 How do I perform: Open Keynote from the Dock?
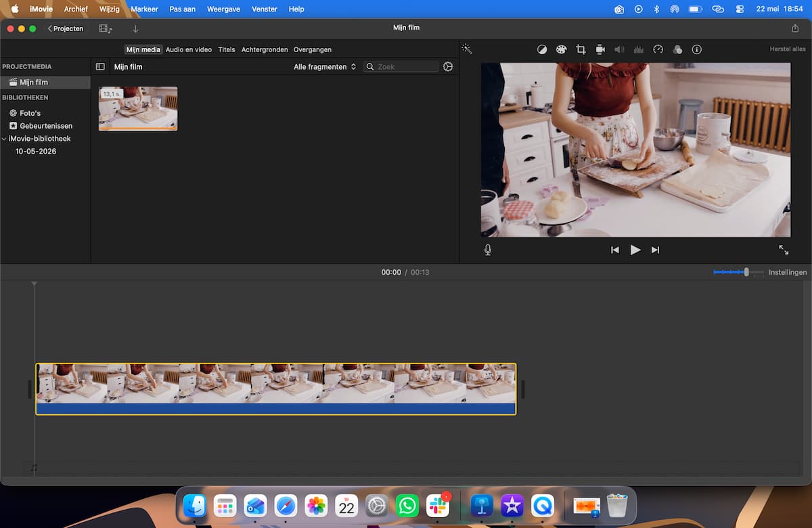482,506
